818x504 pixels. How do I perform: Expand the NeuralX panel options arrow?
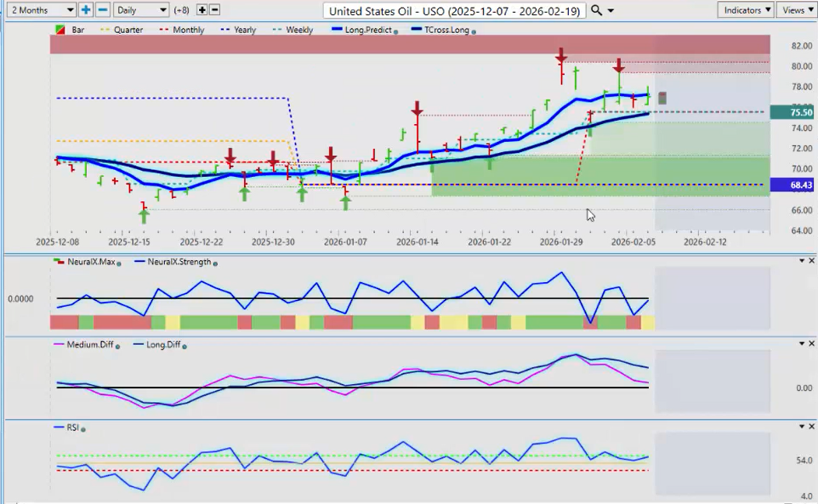click(x=799, y=261)
